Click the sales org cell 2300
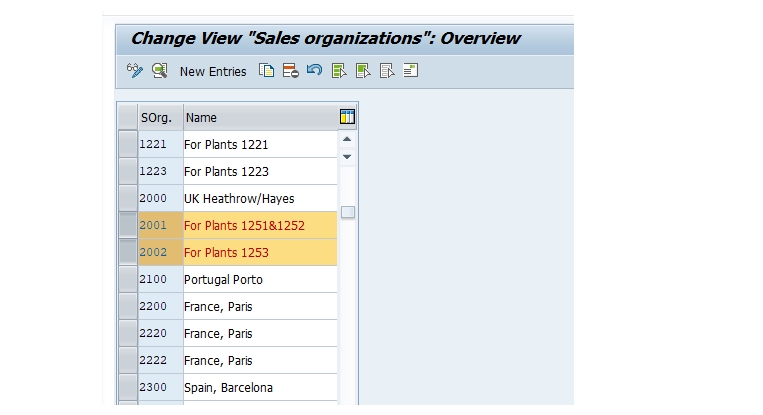Image resolution: width=763 pixels, height=415 pixels. (161, 387)
